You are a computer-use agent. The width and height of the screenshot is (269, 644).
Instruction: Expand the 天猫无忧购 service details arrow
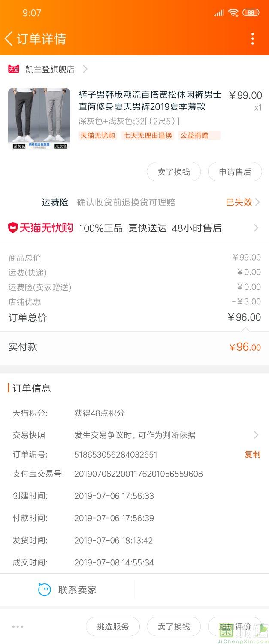tap(256, 228)
